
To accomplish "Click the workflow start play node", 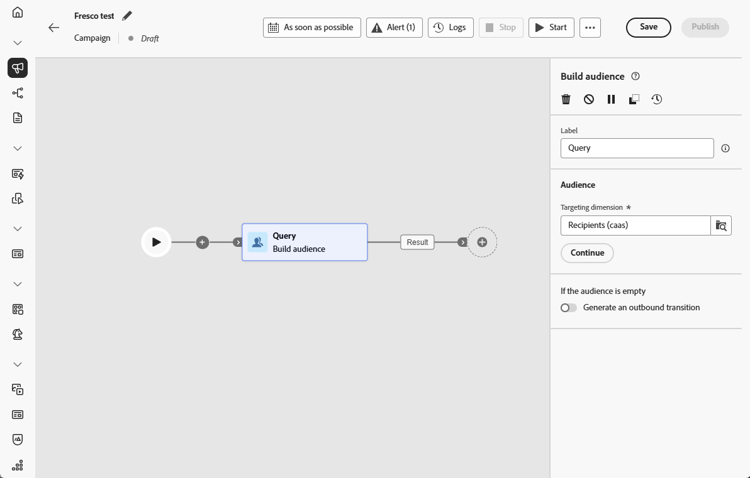I will coord(156,242).
